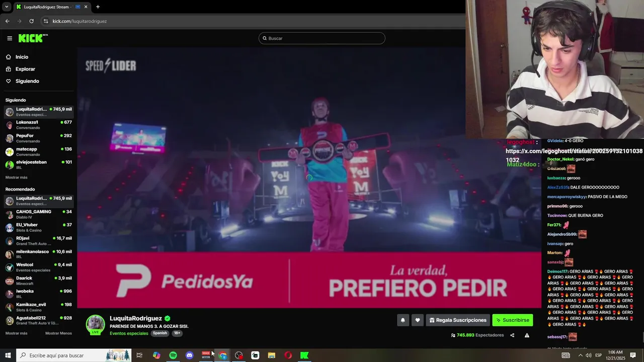Viewport: 644px width, 362px height.
Task: Go back in the browser
Action: pyautogui.click(x=7, y=21)
